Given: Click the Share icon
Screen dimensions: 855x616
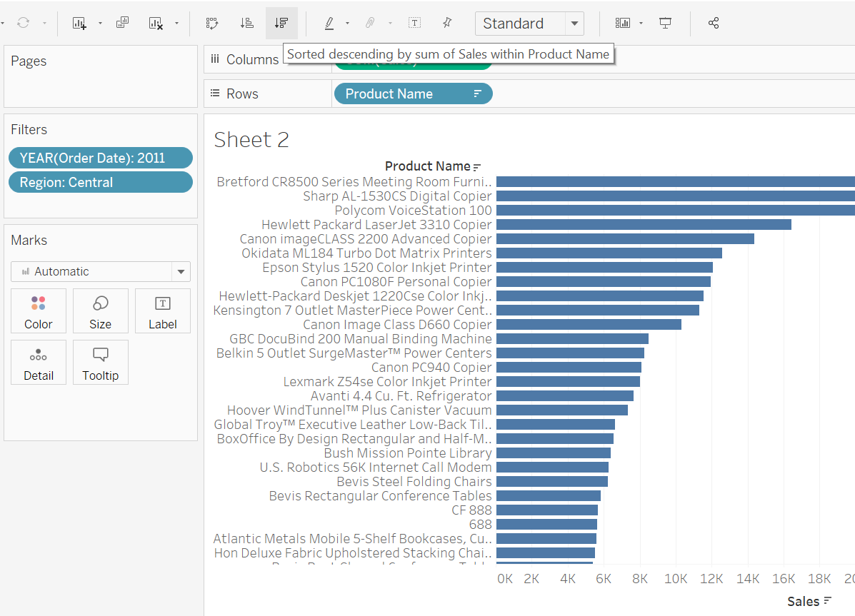Looking at the screenshot, I should [x=714, y=23].
